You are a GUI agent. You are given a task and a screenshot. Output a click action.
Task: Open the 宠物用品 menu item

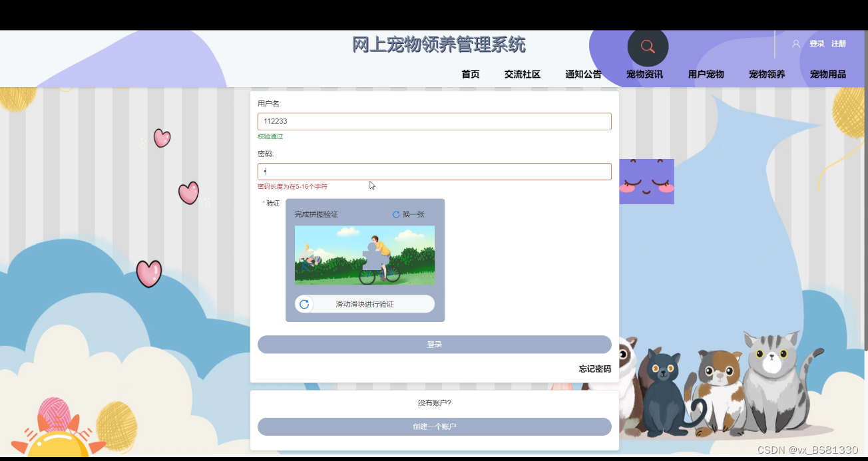click(828, 75)
